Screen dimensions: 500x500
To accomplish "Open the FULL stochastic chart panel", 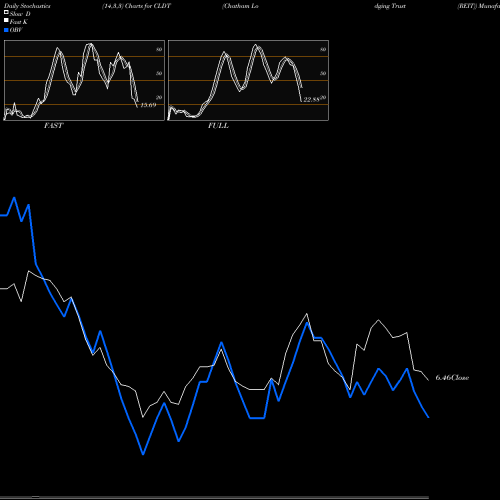I will pyautogui.click(x=248, y=80).
